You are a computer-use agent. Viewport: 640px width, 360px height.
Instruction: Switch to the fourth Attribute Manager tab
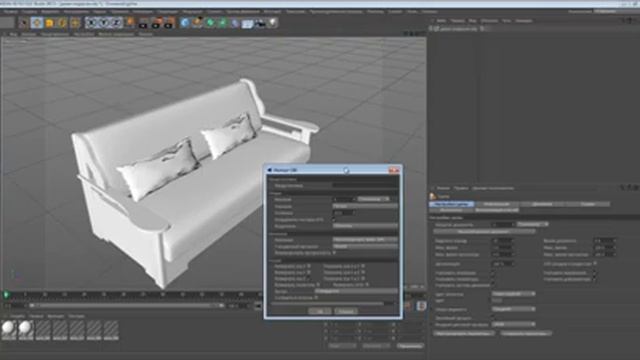[x=588, y=204]
